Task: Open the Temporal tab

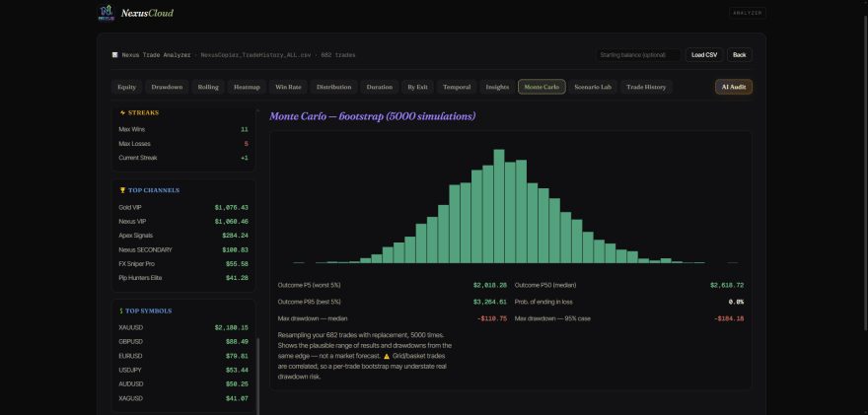Action: 457,87
